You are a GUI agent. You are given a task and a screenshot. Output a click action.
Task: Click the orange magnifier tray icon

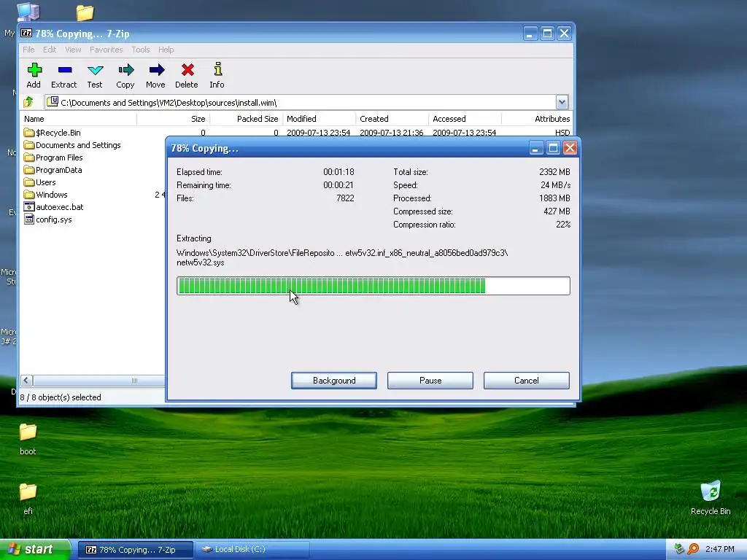[x=693, y=549]
